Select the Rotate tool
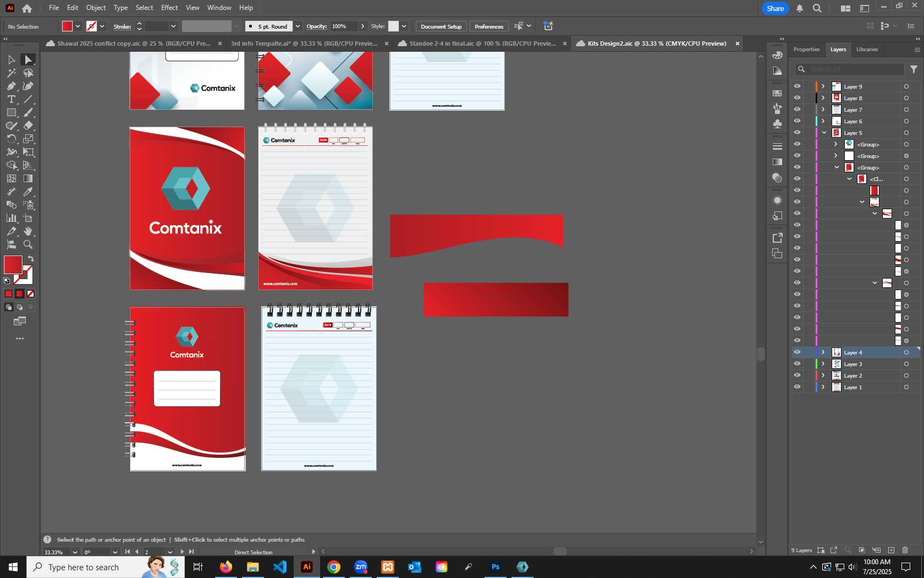Image resolution: width=924 pixels, height=578 pixels. (11, 139)
